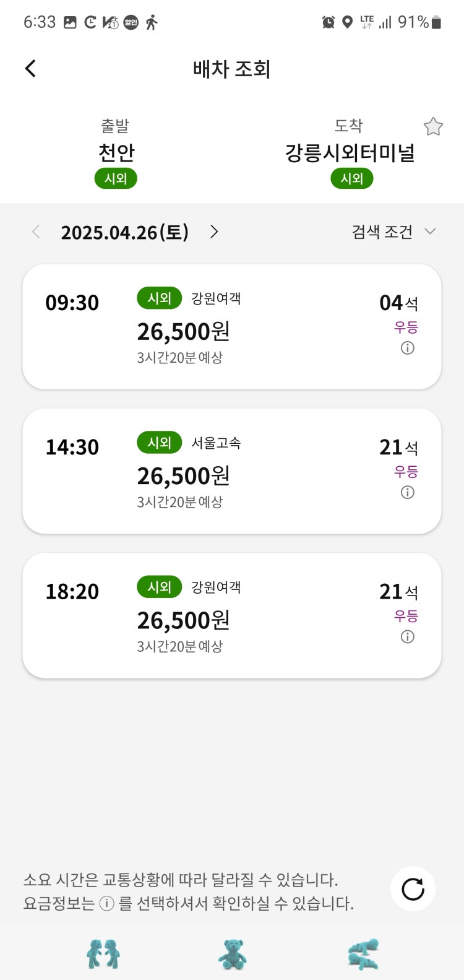Advance to the next date arrow
This screenshot has width=464, height=980.
coord(214,232)
